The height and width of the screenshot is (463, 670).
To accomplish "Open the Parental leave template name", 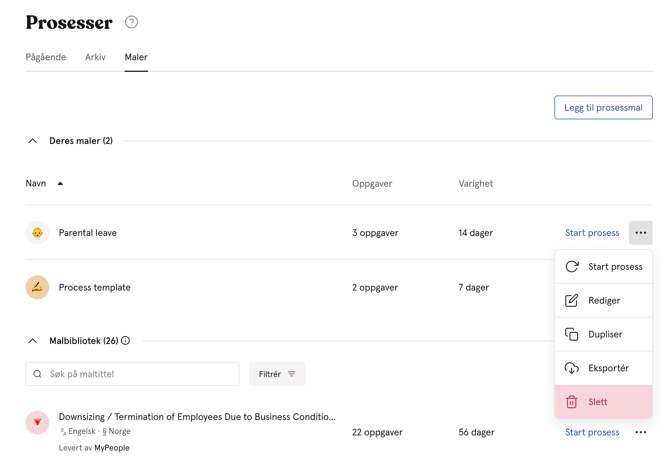I will (x=88, y=233).
